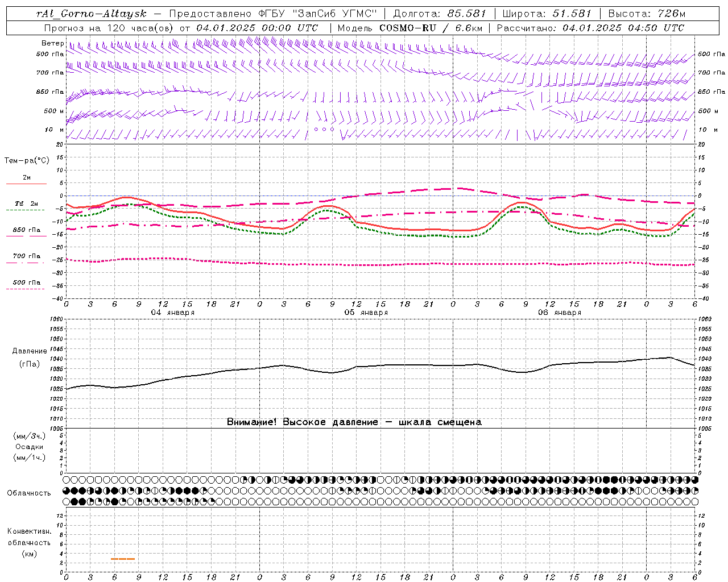The width and height of the screenshot is (728, 582).
Task: Click the Конвективн. label of the convective panel
Action: coord(30,531)
